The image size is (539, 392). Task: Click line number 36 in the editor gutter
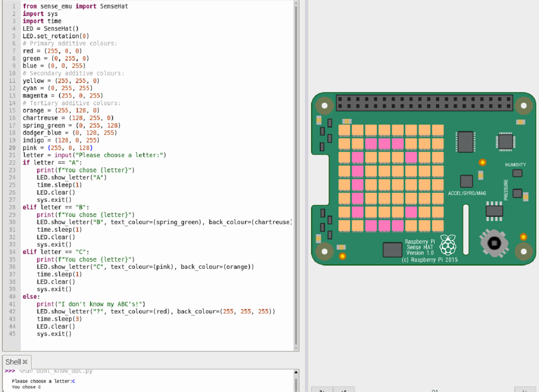12,267
